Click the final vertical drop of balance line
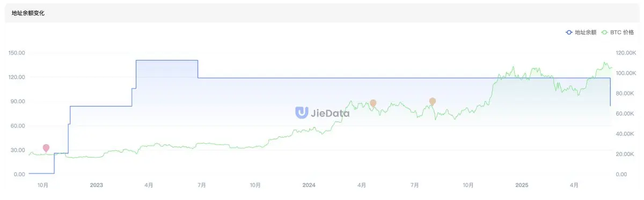The image size is (644, 200). click(x=611, y=92)
